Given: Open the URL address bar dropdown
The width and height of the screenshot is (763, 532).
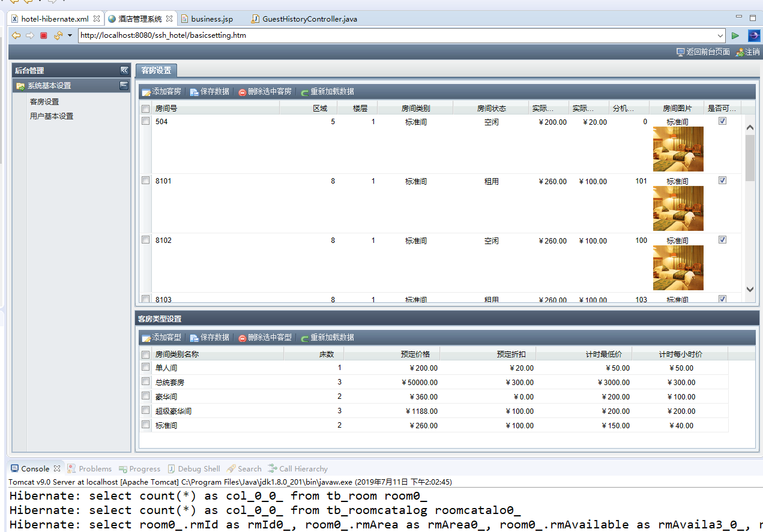Looking at the screenshot, I should coord(720,35).
